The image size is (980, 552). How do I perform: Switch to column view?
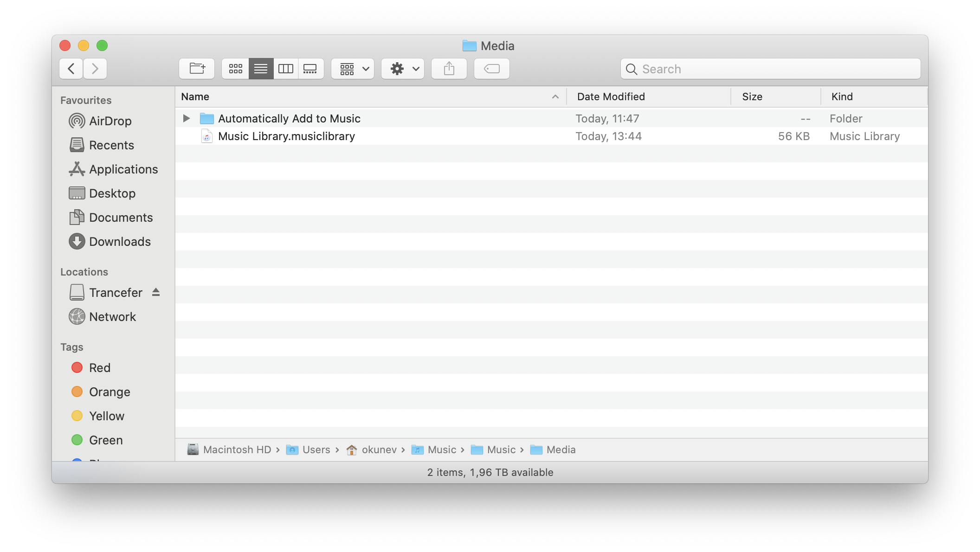(285, 69)
